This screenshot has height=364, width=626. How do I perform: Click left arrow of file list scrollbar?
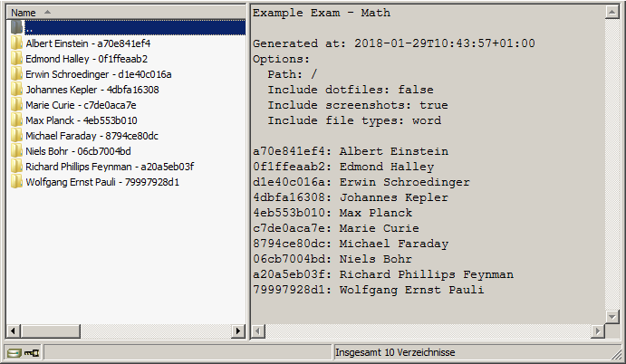[x=14, y=330]
